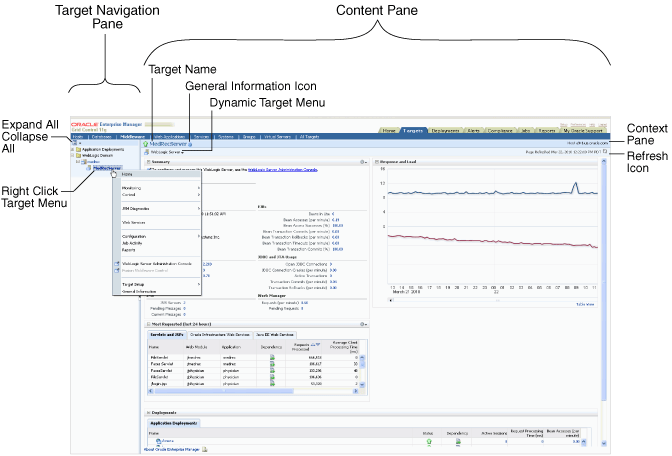Select the Servlets and JSPs tab
This screenshot has width=672, height=456.
click(167, 335)
